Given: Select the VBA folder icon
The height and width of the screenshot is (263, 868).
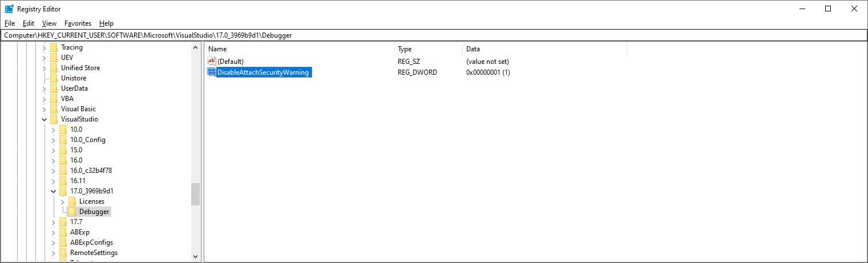Looking at the screenshot, I should coord(54,99).
